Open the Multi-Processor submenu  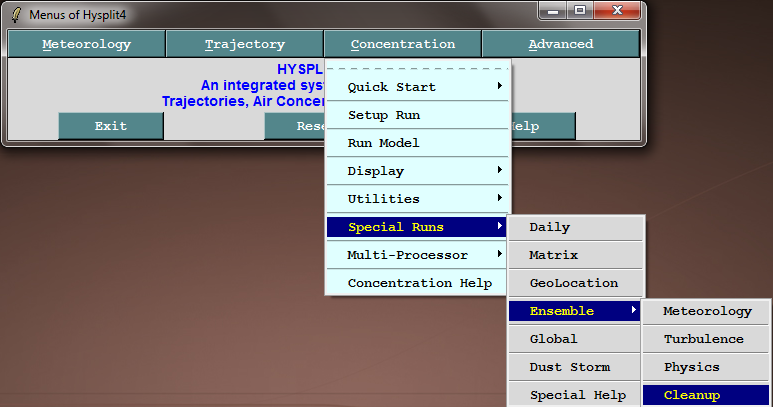[x=417, y=255]
